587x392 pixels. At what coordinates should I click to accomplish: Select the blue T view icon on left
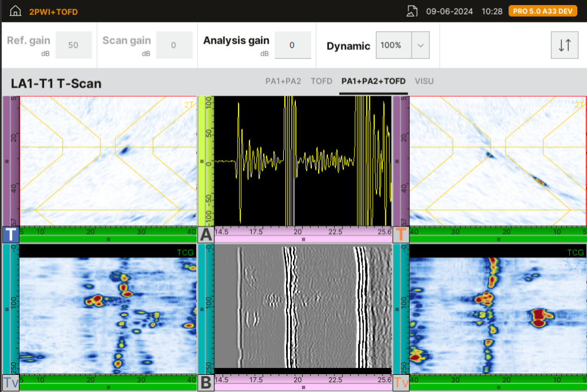(x=11, y=234)
